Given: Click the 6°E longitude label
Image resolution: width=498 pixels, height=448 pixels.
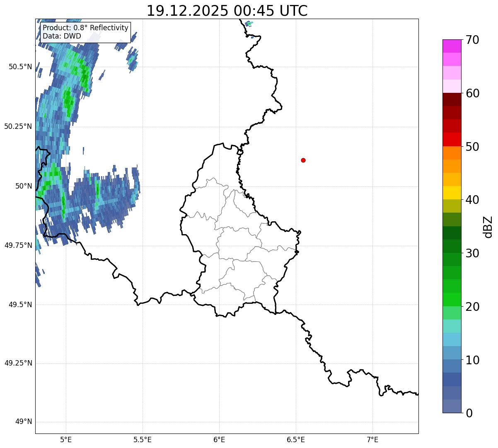Looking at the screenshot, I should (x=219, y=440).
